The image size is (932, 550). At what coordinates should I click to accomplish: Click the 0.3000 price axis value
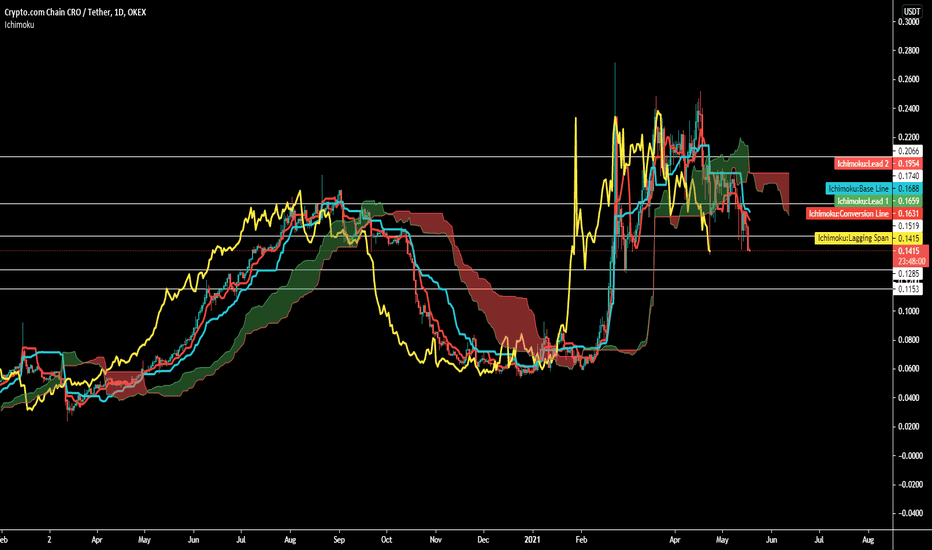908,22
